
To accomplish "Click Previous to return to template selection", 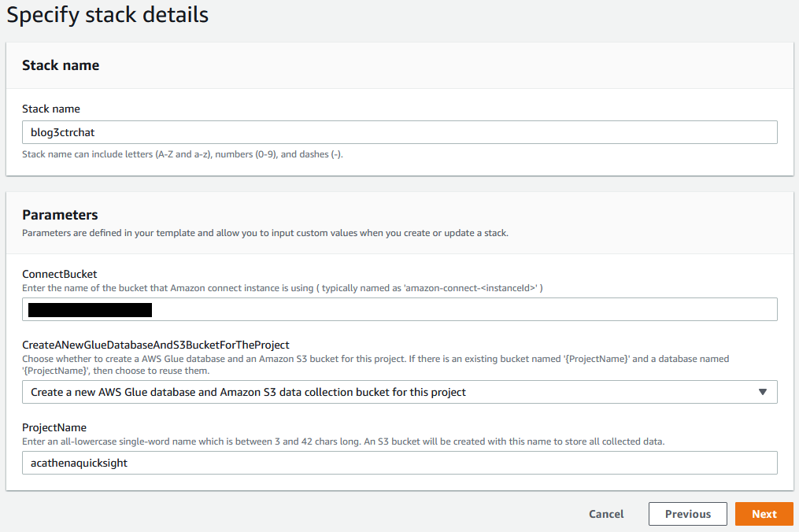I will 687,514.
